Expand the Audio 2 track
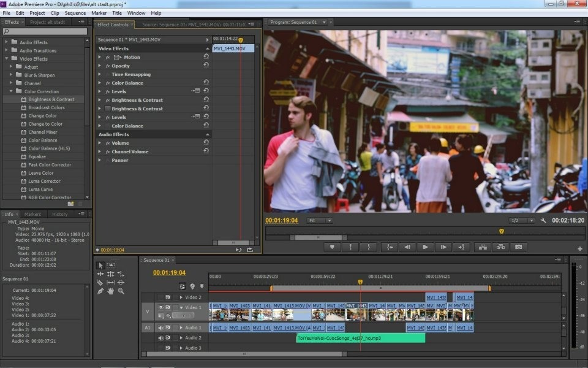588x368 pixels. 181,337
